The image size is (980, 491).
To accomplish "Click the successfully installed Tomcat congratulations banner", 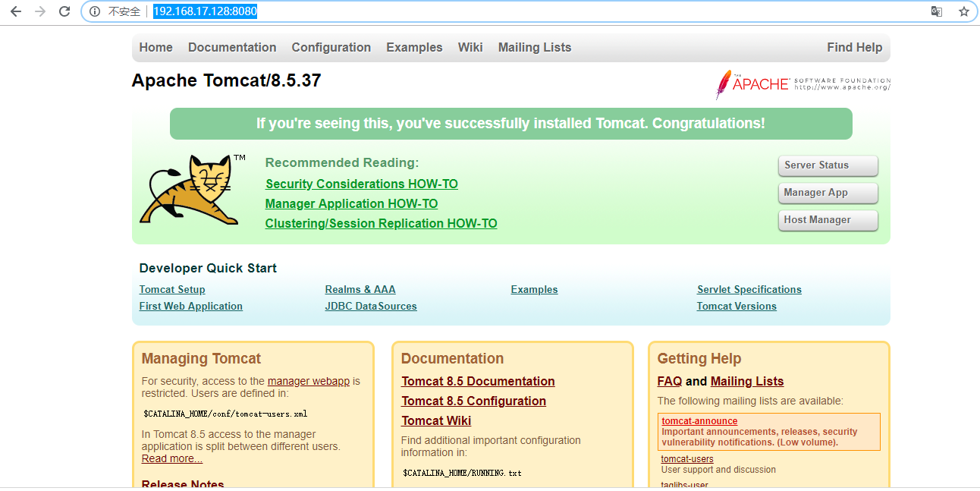I will click(x=510, y=124).
